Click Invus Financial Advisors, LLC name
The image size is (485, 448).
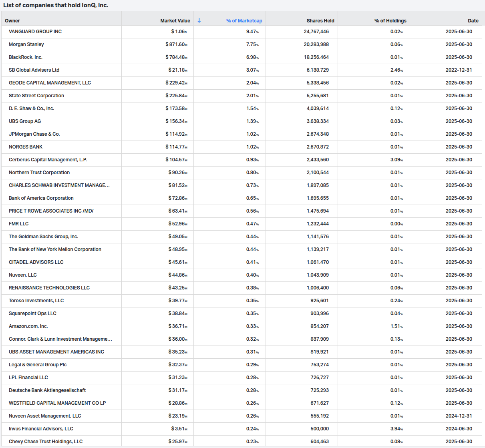click(x=41, y=429)
